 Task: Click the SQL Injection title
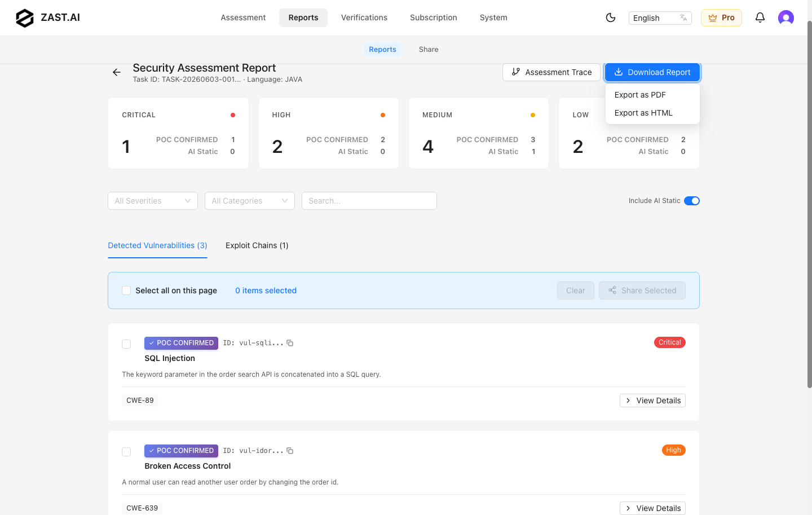click(170, 358)
